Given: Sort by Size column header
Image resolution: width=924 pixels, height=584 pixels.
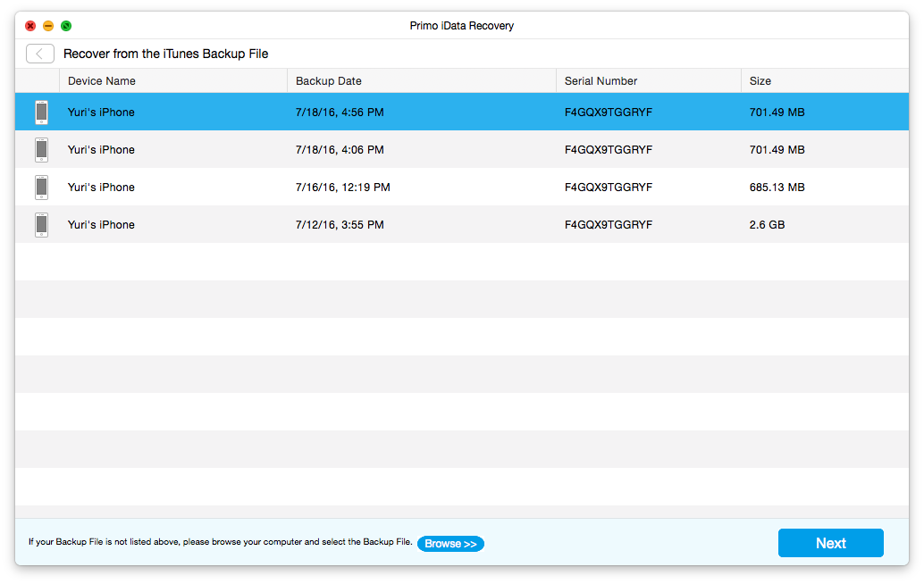Looking at the screenshot, I should (x=760, y=80).
